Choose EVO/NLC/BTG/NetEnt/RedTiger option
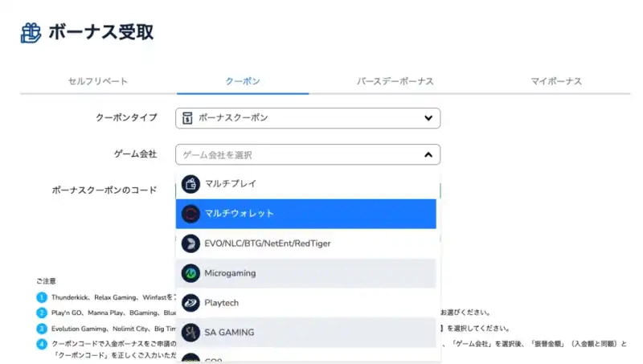643x364 pixels. tap(306, 243)
